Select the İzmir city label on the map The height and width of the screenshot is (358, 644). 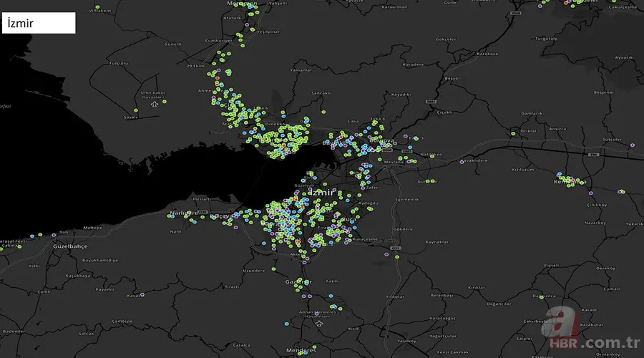321,193
